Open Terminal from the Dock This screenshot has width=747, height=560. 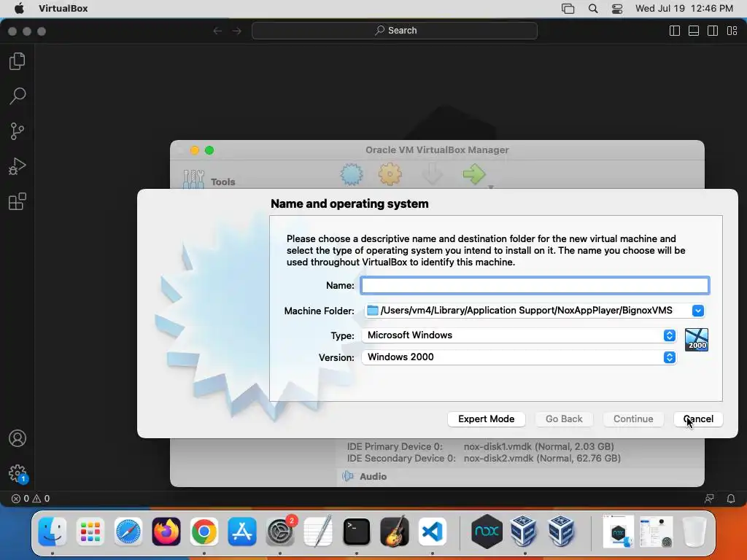356,532
